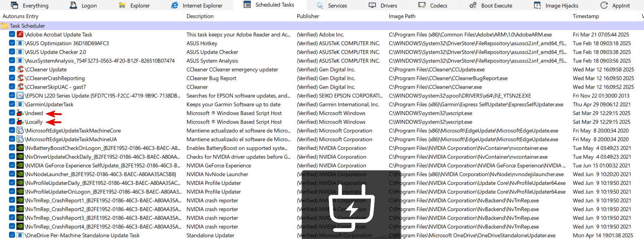Toggle the GarminUpdaterTask checkbox
Image resolution: width=644 pixels, height=239 pixels.
point(12,104)
